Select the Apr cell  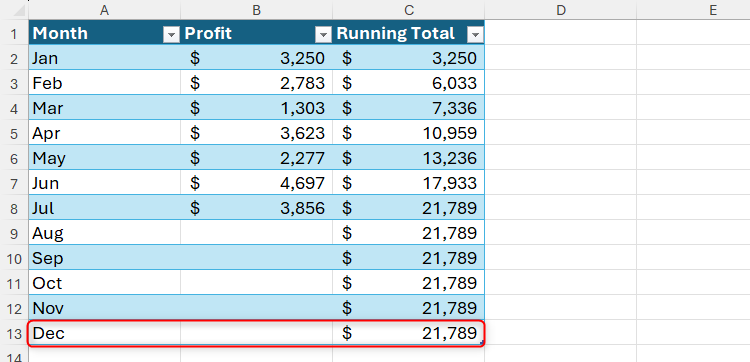[104, 133]
